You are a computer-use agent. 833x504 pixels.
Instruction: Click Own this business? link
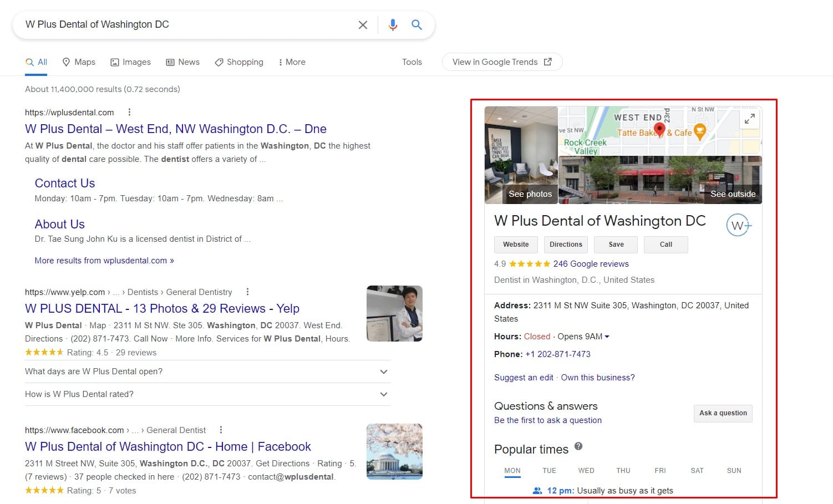tap(598, 378)
